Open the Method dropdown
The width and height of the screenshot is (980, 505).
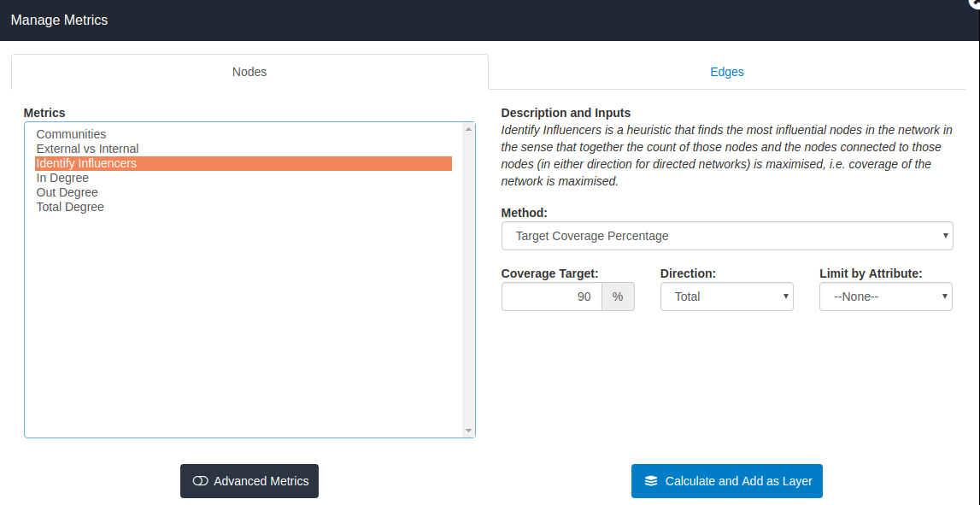pos(727,236)
